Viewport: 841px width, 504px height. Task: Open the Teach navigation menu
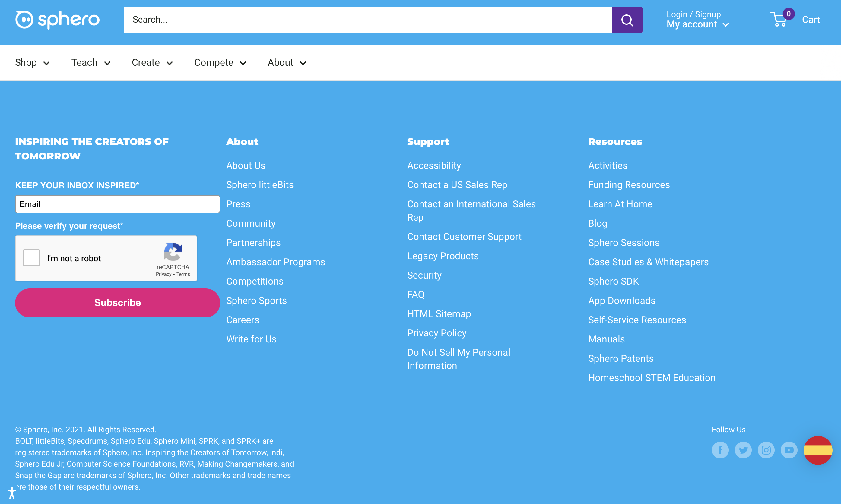click(x=91, y=62)
